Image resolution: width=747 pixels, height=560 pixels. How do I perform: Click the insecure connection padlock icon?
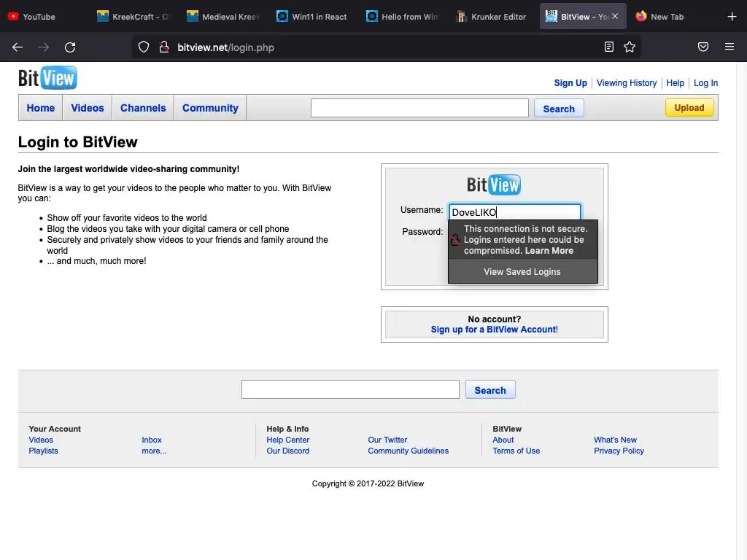(164, 47)
